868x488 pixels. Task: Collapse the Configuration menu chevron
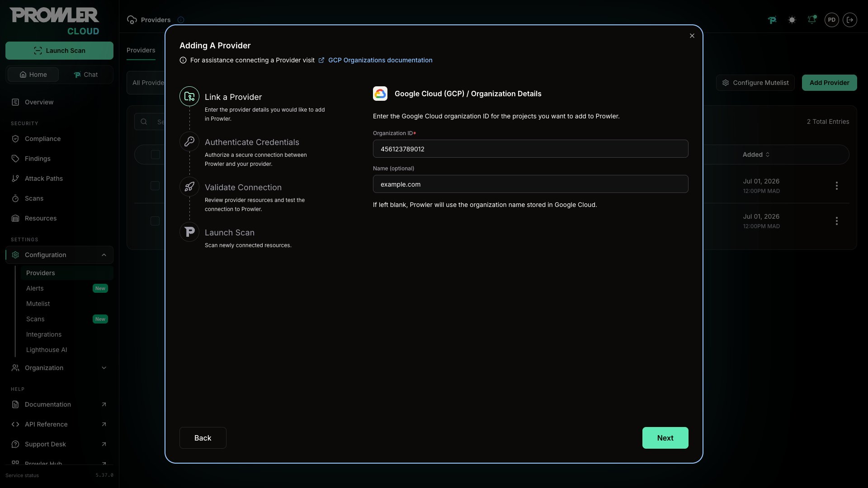(x=104, y=255)
